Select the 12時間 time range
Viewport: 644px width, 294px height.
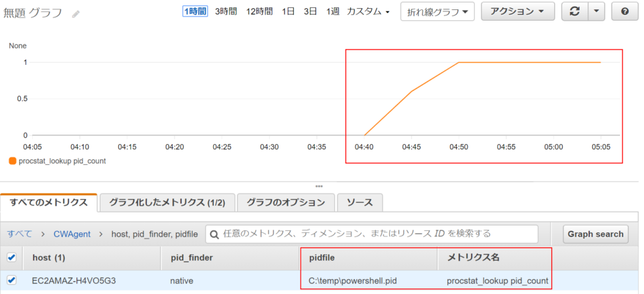tap(260, 11)
